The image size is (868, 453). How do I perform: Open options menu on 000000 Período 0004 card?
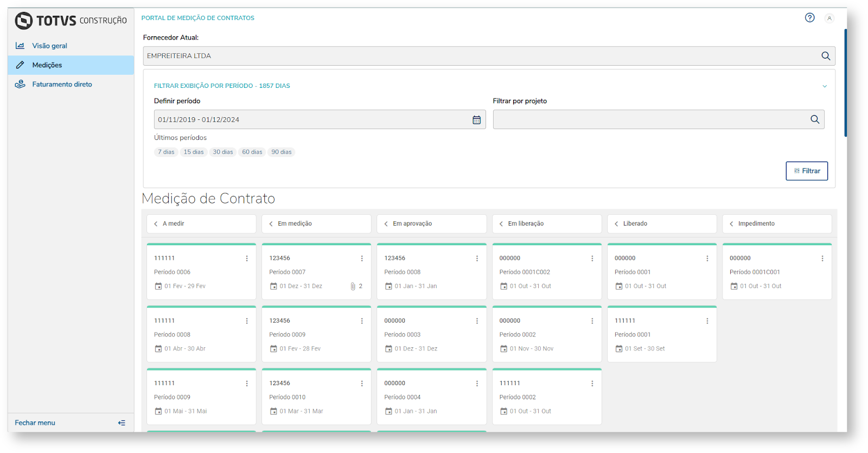(x=477, y=384)
